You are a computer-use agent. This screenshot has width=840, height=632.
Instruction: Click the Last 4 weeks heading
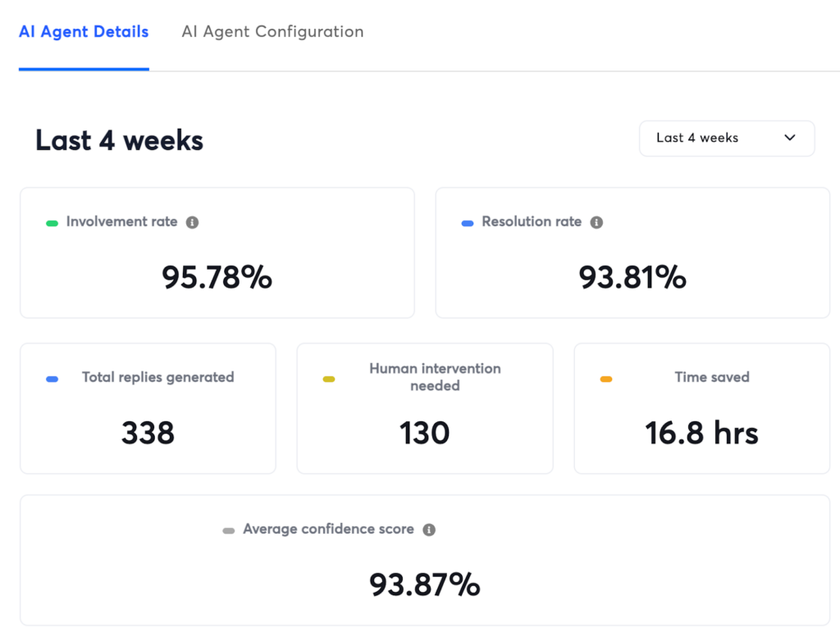coord(119,140)
